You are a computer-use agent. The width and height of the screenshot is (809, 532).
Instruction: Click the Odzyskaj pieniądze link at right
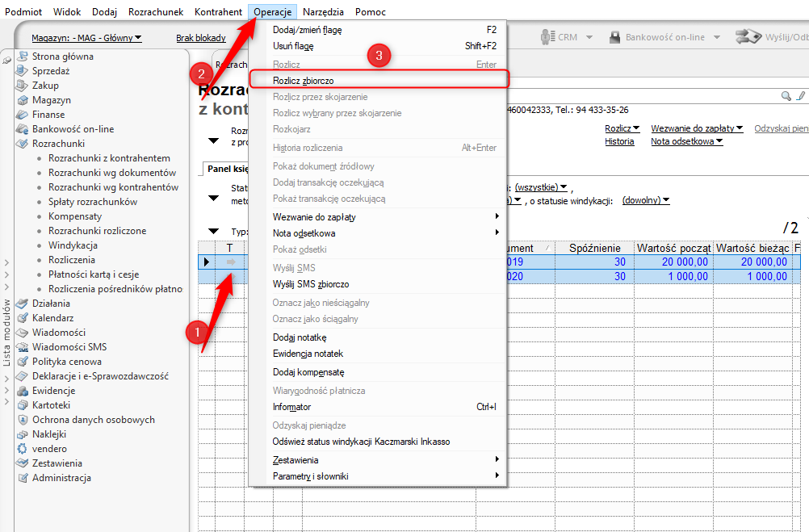pos(781,128)
